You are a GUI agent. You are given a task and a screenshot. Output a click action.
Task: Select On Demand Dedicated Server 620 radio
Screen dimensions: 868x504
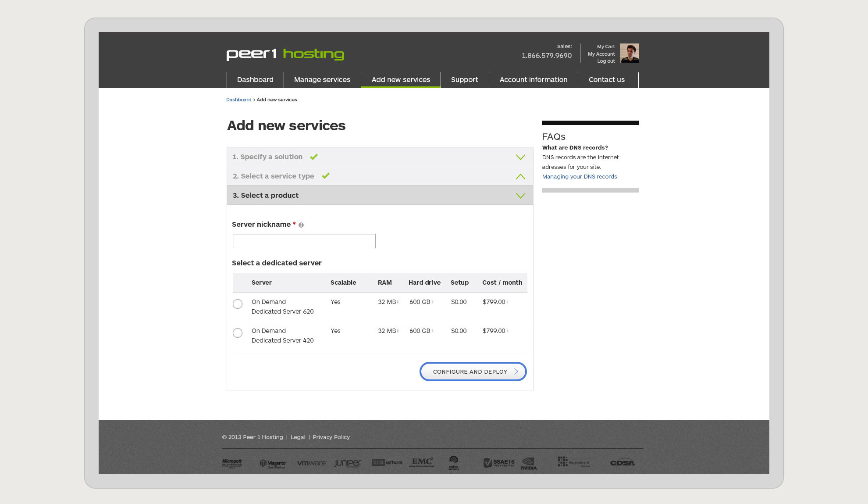tap(238, 304)
